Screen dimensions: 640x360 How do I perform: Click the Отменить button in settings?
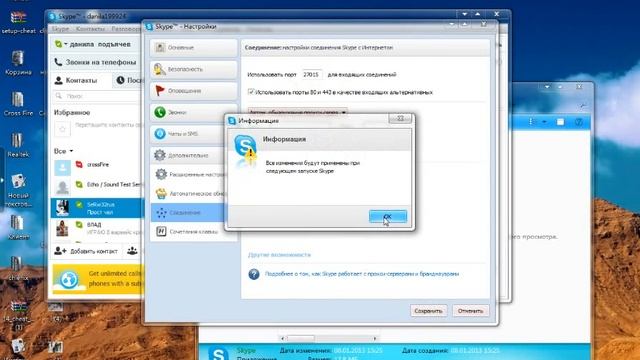point(470,311)
